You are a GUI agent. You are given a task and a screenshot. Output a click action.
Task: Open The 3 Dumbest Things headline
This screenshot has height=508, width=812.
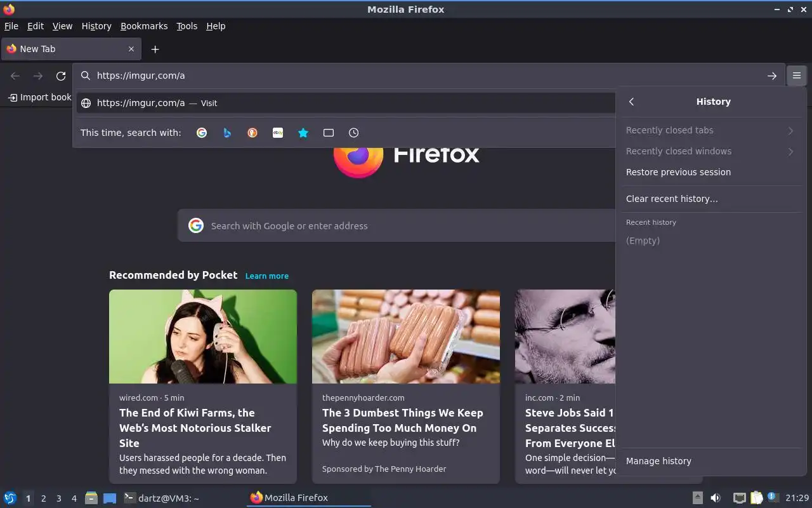pos(403,420)
